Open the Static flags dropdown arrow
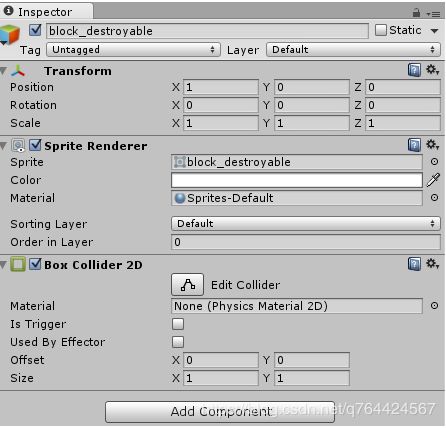 click(x=434, y=31)
